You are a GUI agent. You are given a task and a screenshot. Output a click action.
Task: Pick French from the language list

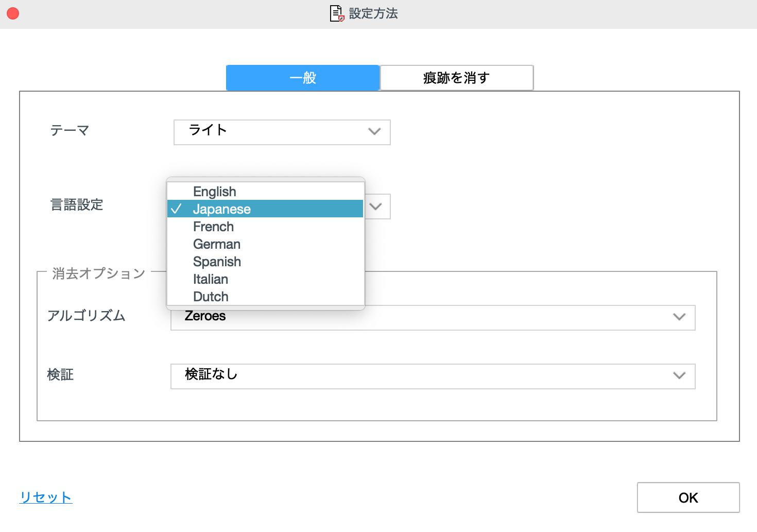tap(266, 227)
